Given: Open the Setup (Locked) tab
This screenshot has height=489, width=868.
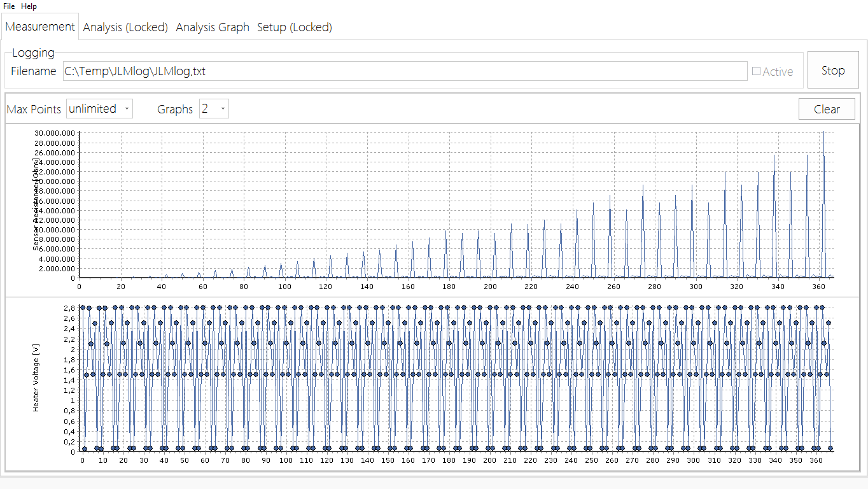Looking at the screenshot, I should coord(294,27).
